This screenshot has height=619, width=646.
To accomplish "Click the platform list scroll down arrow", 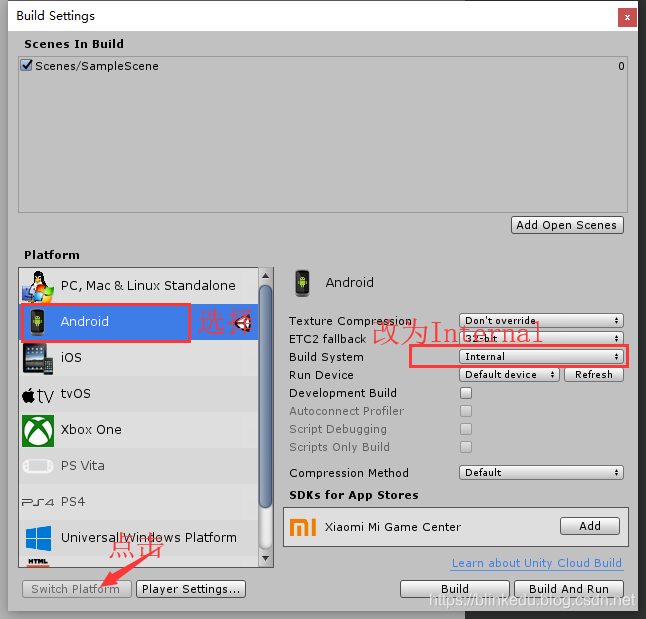I will point(265,559).
